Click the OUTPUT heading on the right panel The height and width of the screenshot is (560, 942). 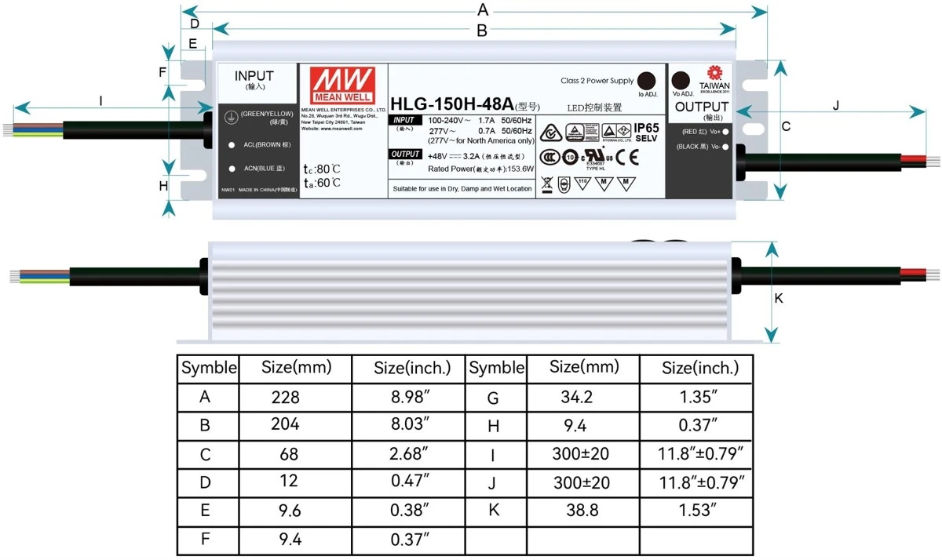702,107
